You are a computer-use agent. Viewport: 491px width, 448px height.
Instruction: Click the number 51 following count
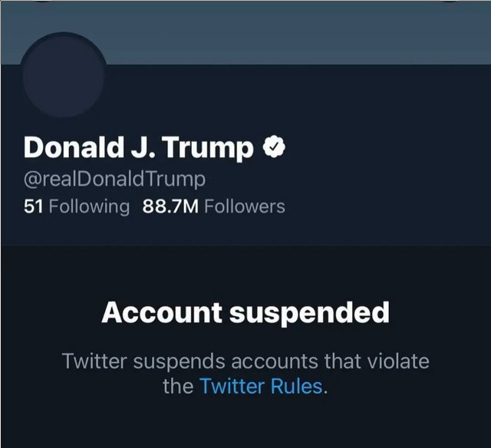[33, 206]
